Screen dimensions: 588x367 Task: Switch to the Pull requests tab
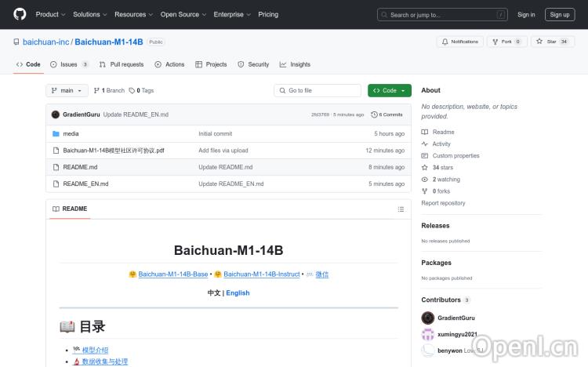(122, 64)
